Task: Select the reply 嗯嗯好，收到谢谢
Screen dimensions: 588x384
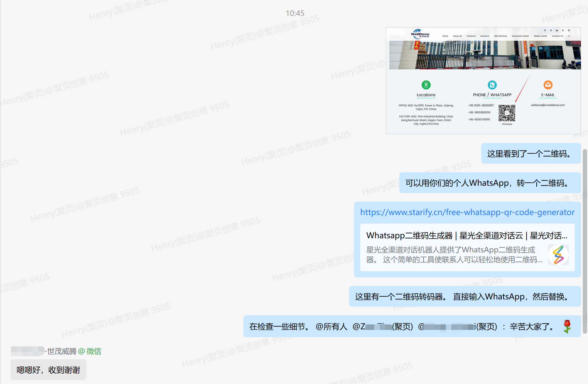Action: coord(48,370)
